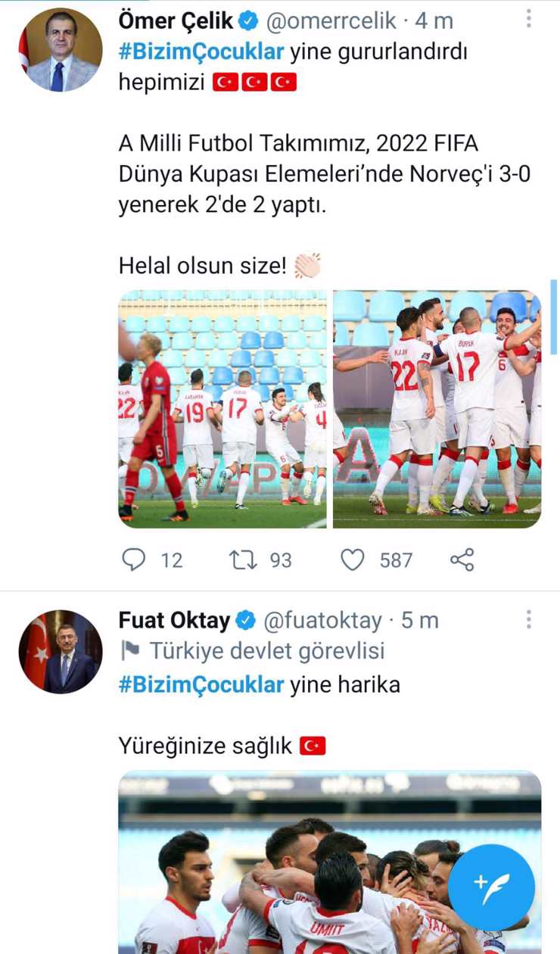Tap verified badge next to Ömer Çelik
The width and height of the screenshot is (560, 954).
pos(247,22)
